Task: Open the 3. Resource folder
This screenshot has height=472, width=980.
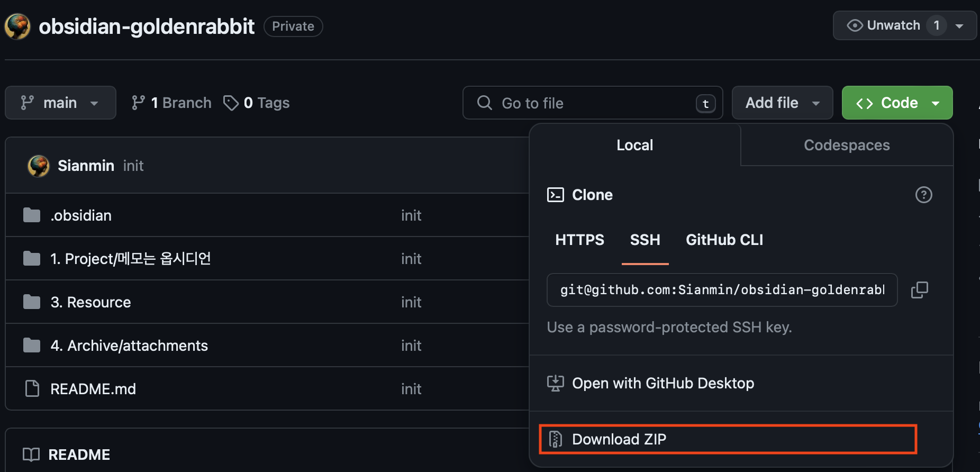Action: (90, 302)
